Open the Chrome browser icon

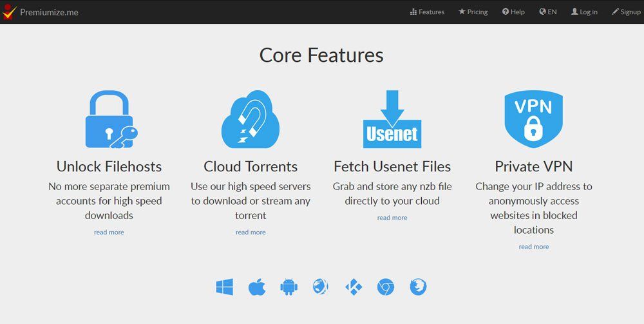pos(386,287)
